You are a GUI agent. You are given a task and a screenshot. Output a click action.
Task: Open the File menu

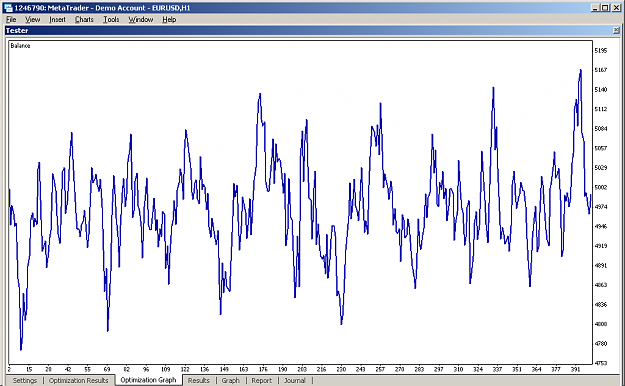click(x=11, y=19)
